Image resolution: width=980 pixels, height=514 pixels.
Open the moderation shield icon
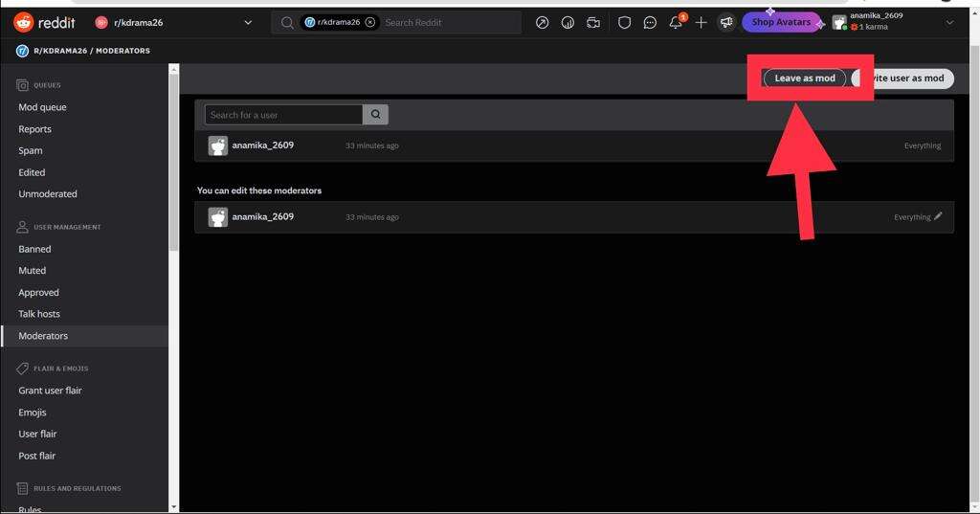click(624, 23)
